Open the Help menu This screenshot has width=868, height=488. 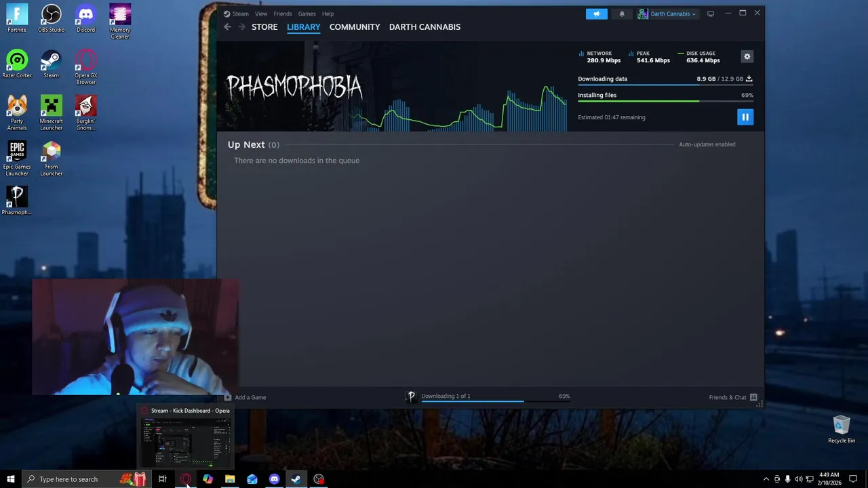pyautogui.click(x=328, y=14)
